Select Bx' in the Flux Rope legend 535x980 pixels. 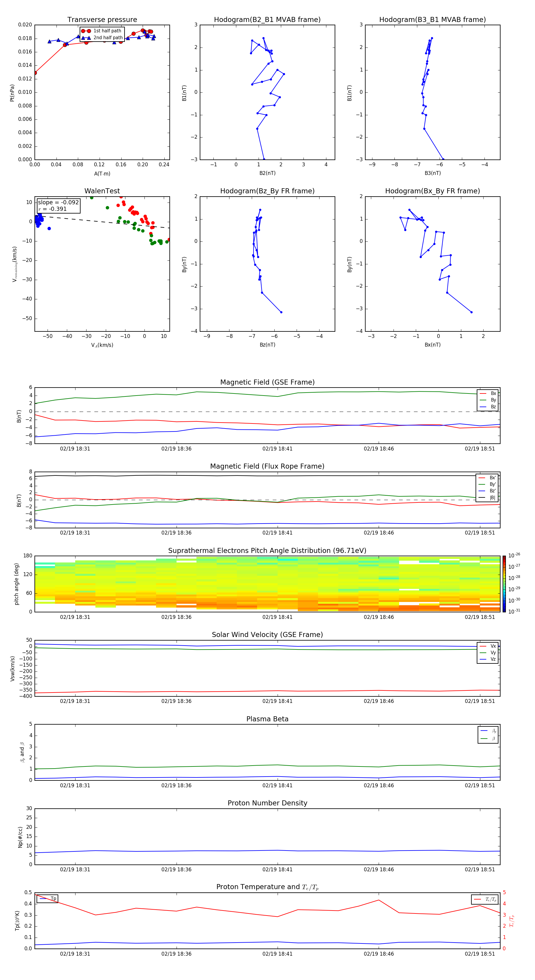coord(487,478)
